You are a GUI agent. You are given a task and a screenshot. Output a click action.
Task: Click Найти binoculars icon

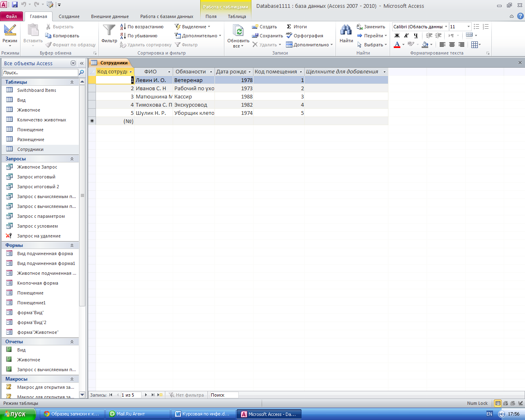[x=346, y=30]
